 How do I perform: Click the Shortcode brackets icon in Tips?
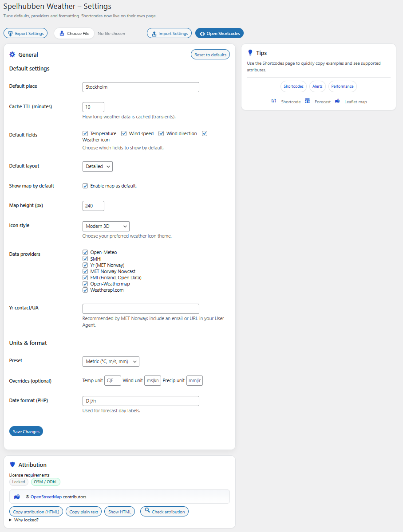[x=274, y=101]
